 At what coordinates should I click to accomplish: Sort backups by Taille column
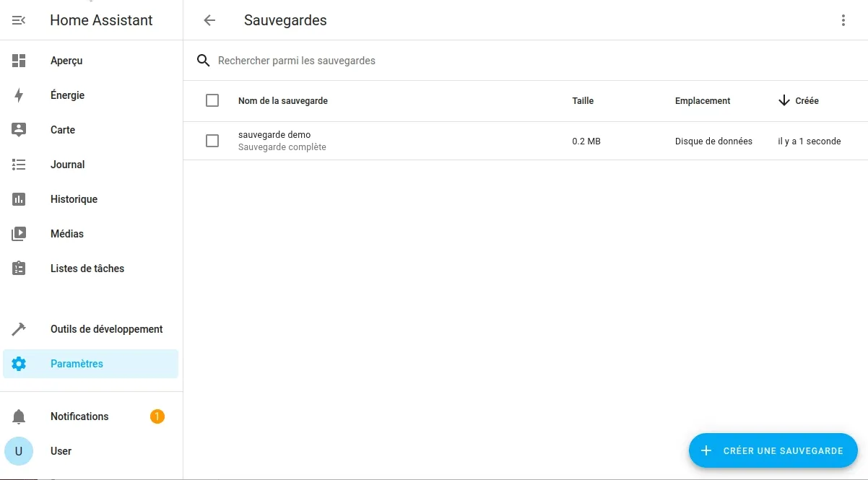tap(583, 100)
